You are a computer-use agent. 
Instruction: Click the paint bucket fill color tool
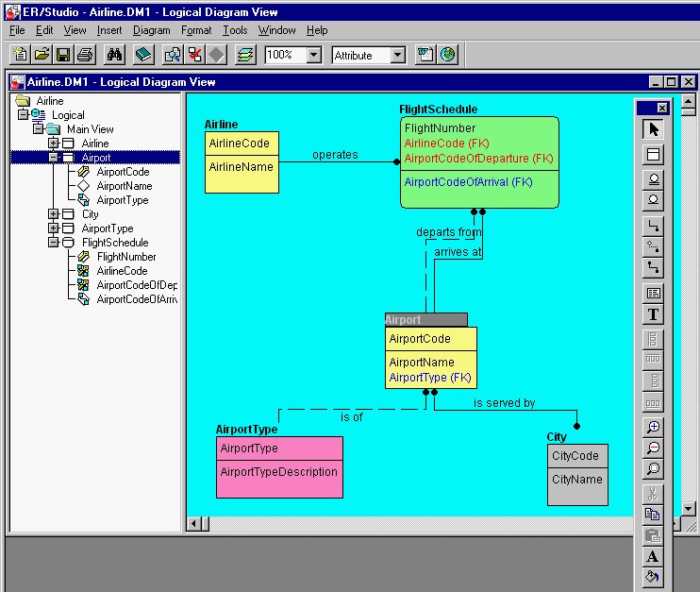coord(653,577)
